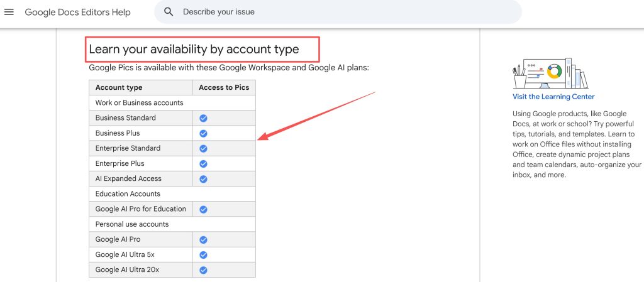Click Google AI Ultra 5x checkmark icon
Image resolution: width=644 pixels, height=282 pixels.
click(203, 255)
